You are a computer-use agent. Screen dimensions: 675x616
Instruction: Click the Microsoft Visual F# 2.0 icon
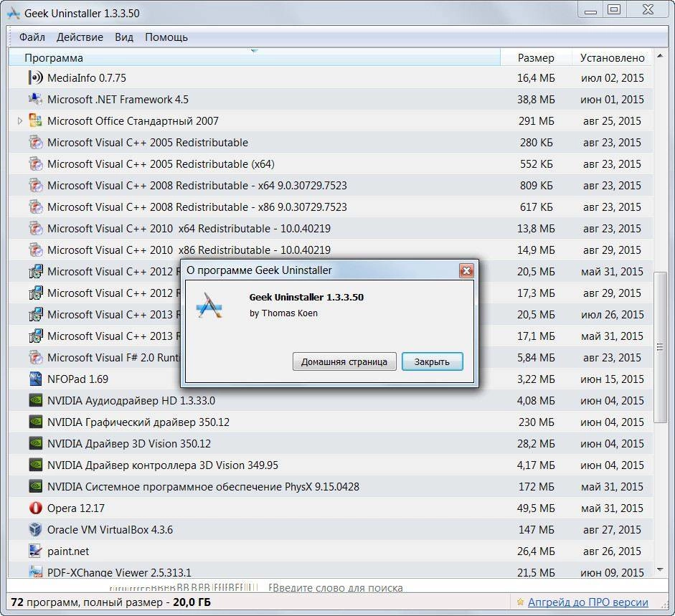pyautogui.click(x=36, y=358)
